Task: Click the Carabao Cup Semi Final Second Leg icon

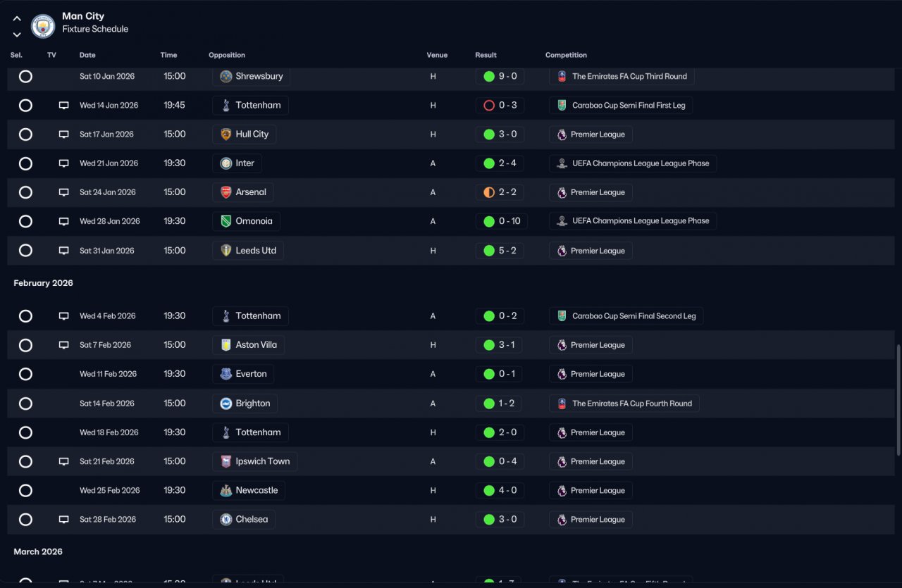Action: [562, 316]
